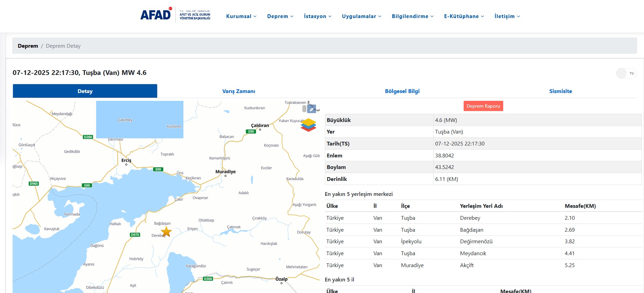Toggle the TSI time zone switch
Viewport: 644px width, 293px height.
[x=626, y=73]
